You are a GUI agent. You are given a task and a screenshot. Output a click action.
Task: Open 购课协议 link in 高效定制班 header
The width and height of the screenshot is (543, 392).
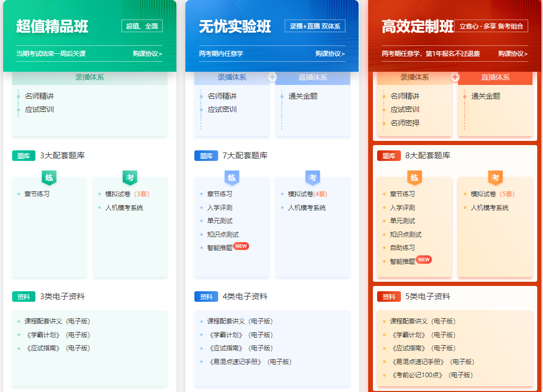[x=513, y=53]
